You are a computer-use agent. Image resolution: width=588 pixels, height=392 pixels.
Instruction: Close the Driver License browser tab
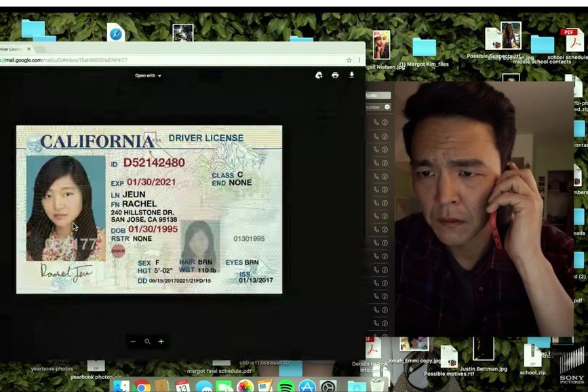[x=29, y=49]
